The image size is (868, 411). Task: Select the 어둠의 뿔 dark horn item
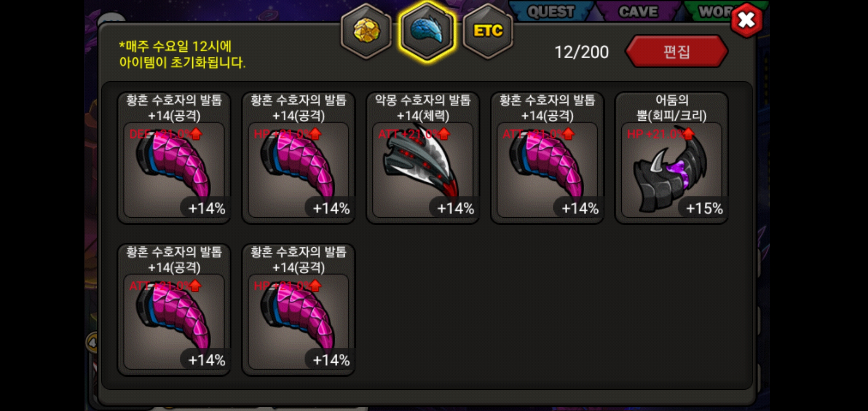672,158
